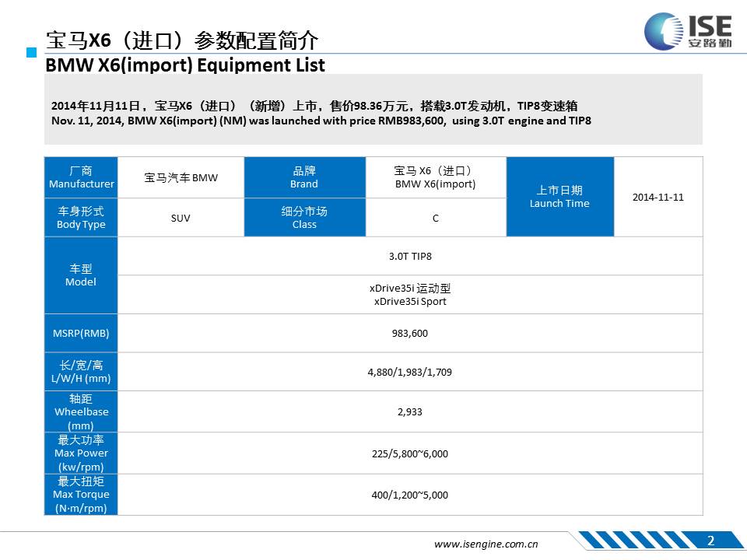Image resolution: width=747 pixels, height=560 pixels.
Task: Click the wheelbase value 2,933
Action: pyautogui.click(x=410, y=412)
